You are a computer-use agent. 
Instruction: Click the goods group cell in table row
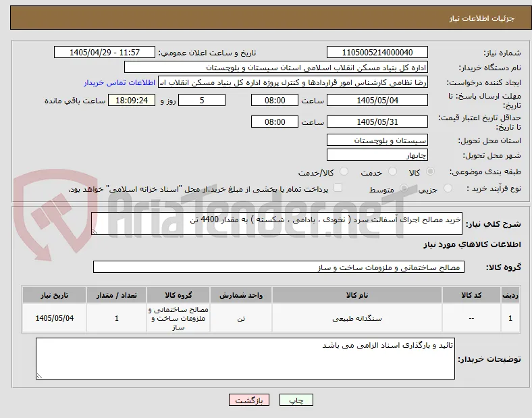(178, 318)
